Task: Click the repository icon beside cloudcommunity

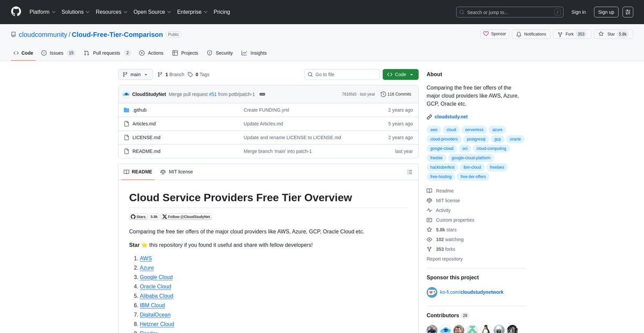Action: [13, 34]
